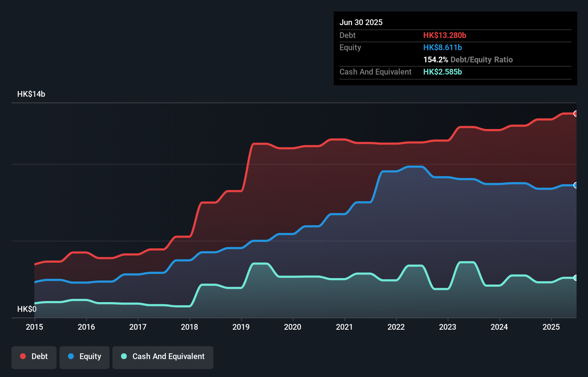Click the HK$8.611b Equity value link

point(443,47)
